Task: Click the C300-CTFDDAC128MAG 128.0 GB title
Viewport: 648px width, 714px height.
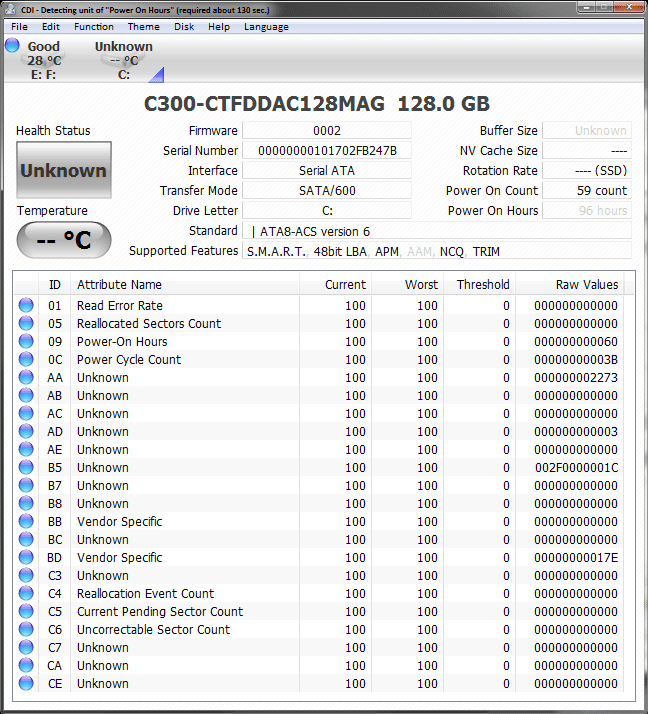Action: tap(316, 103)
